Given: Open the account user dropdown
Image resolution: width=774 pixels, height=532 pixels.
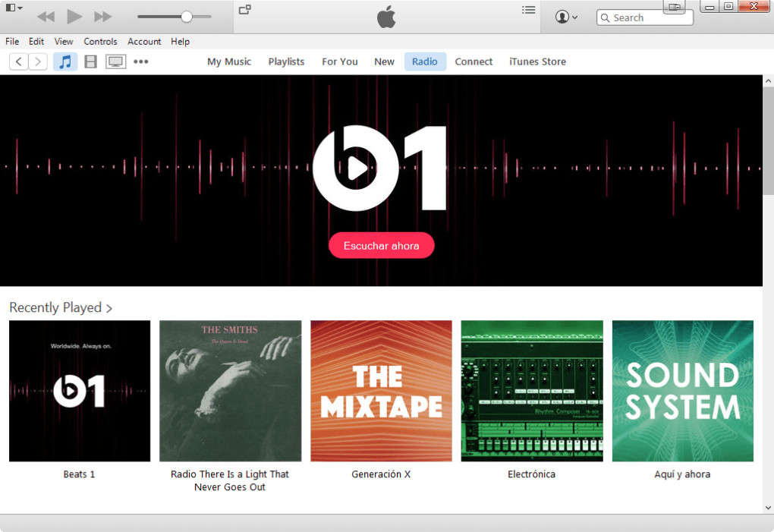Looking at the screenshot, I should pyautogui.click(x=566, y=17).
